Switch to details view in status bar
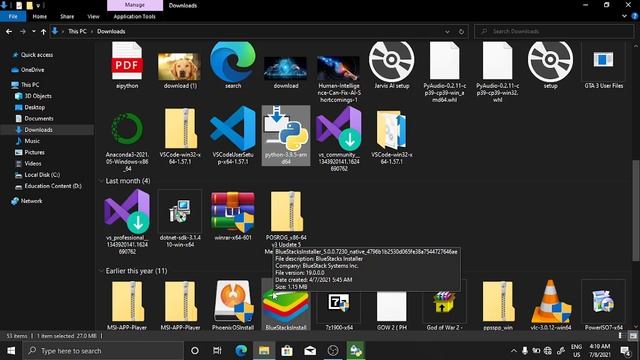Viewport: 640px width, 360px height. point(620,336)
